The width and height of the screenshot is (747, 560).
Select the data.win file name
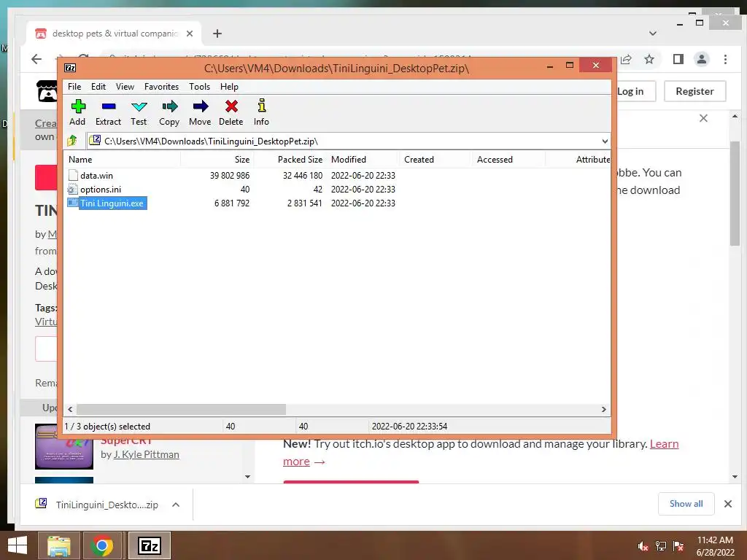97,176
